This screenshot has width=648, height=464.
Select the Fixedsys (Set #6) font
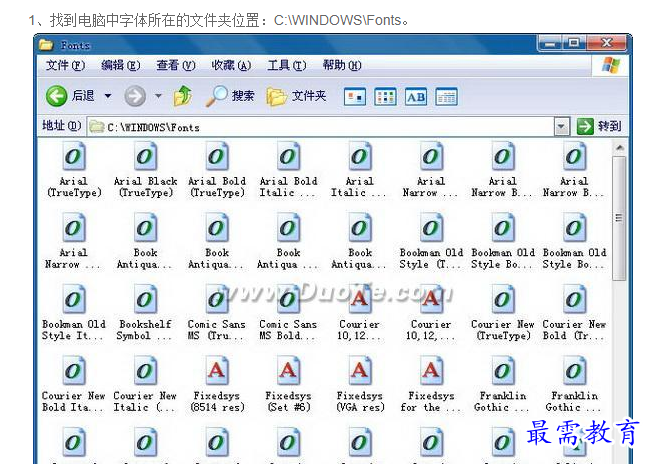point(288,384)
